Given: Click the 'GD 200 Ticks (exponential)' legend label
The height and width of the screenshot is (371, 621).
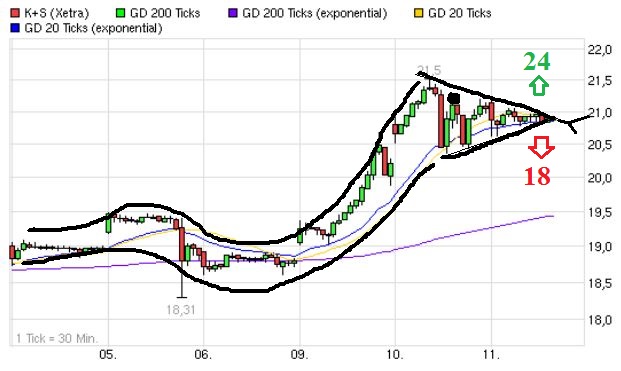Looking at the screenshot, I should (x=314, y=13).
